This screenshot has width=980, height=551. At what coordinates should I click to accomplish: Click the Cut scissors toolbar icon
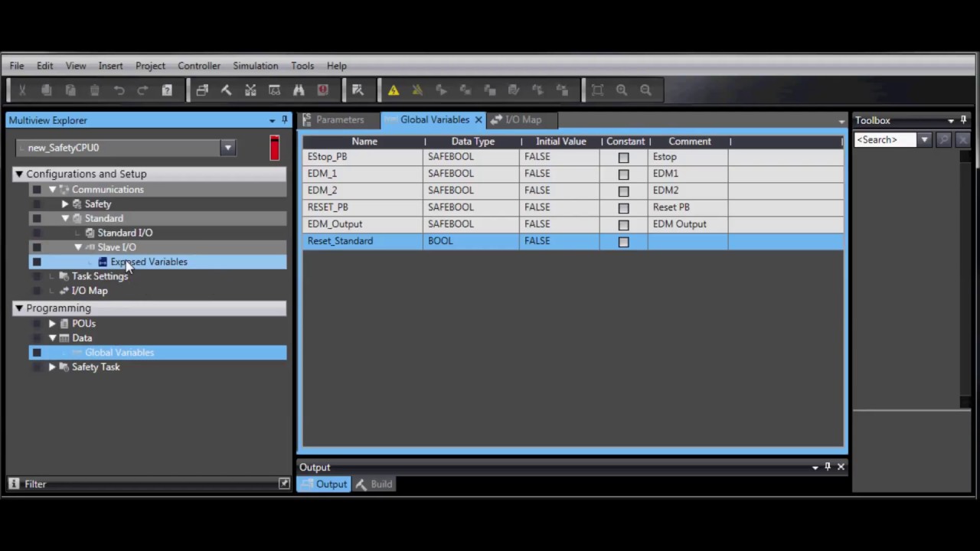[x=22, y=90]
